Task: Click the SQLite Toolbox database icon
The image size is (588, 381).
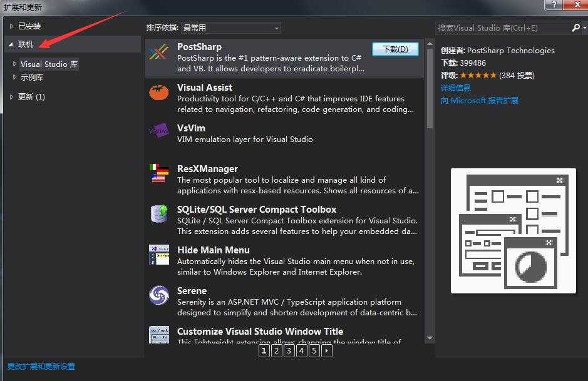Action: [159, 213]
